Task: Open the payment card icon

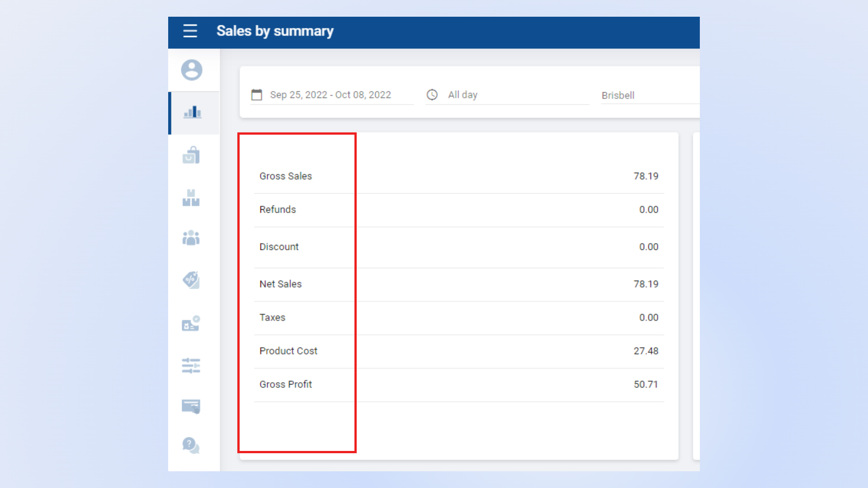Action: click(x=191, y=406)
